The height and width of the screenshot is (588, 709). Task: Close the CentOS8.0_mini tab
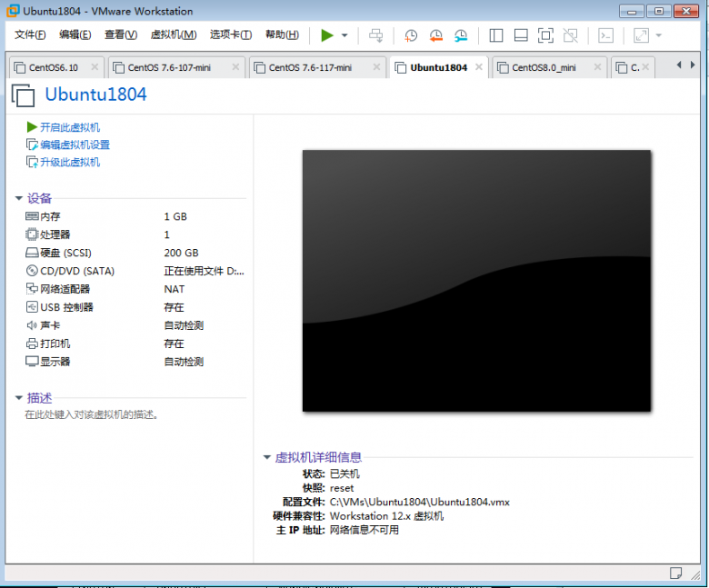tap(597, 67)
